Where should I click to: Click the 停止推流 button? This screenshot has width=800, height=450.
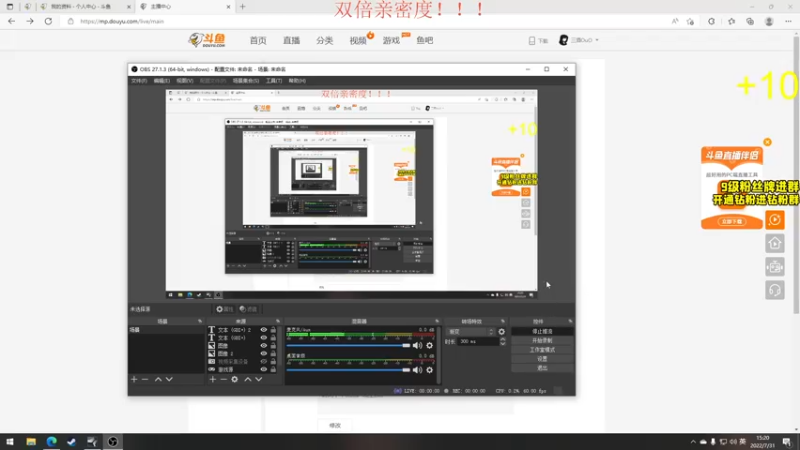click(x=542, y=332)
